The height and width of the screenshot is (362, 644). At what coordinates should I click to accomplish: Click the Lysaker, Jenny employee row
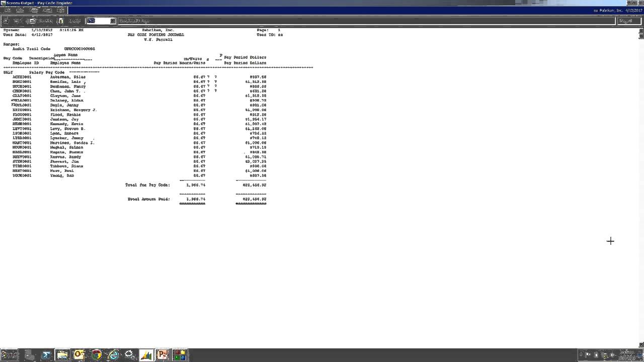(139, 138)
